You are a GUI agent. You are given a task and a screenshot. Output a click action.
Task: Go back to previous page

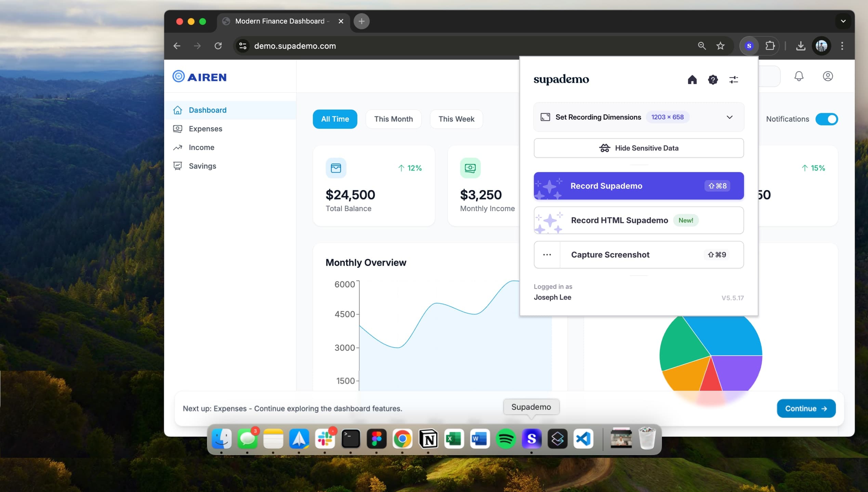[x=177, y=46]
